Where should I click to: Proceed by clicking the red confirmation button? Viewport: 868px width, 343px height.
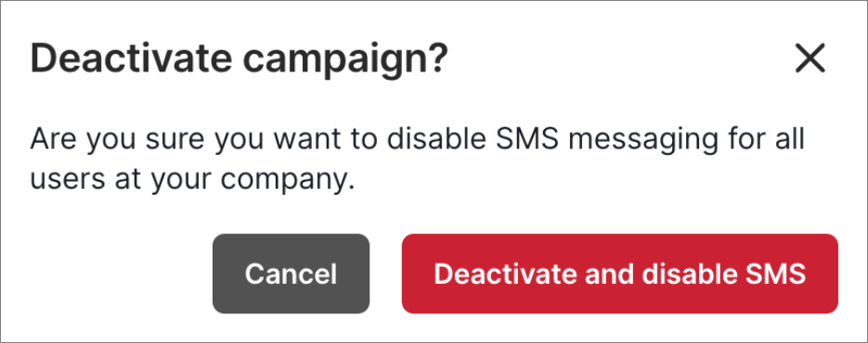[620, 273]
